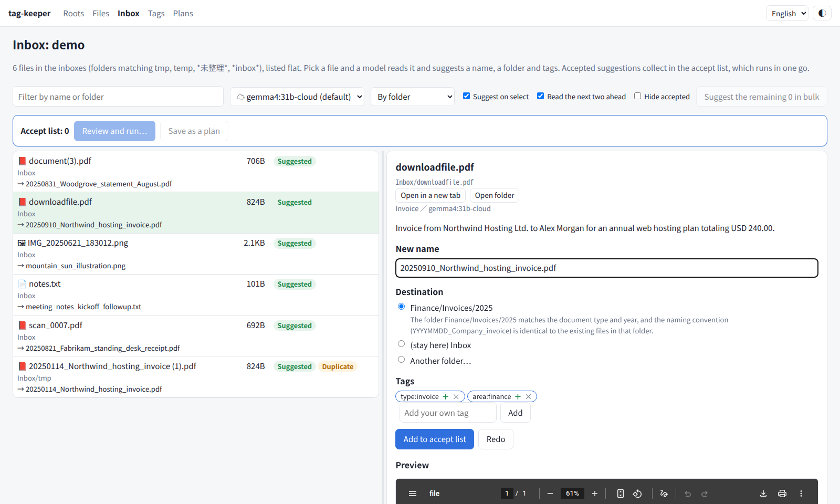The width and height of the screenshot is (840, 504).
Task: Click the Open folder button
Action: (495, 195)
